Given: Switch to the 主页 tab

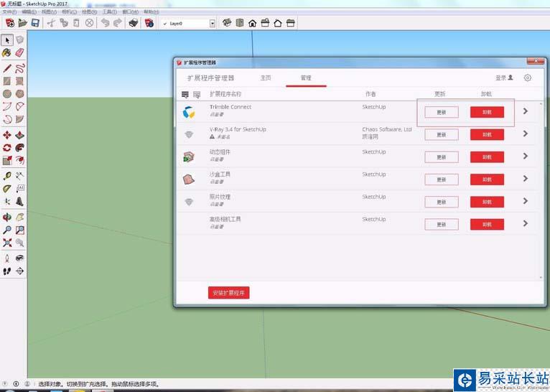Looking at the screenshot, I should [266, 78].
